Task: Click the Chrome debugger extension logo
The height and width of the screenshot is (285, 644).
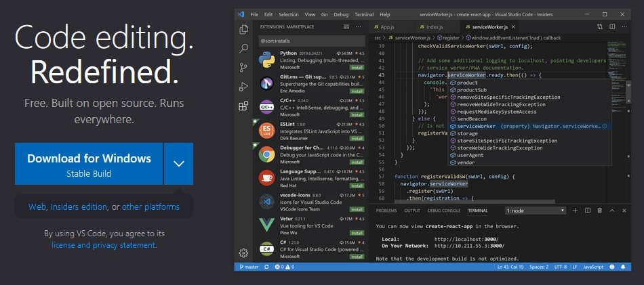Action: pyautogui.click(x=266, y=154)
